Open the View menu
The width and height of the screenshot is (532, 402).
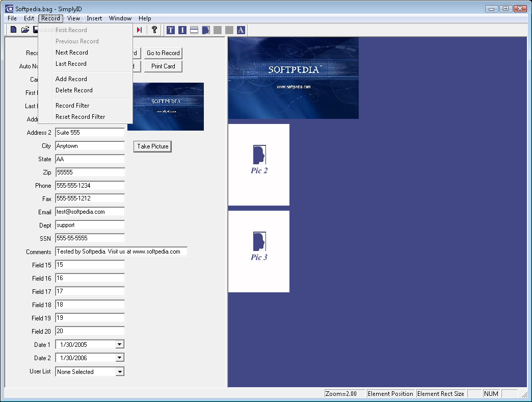(73, 18)
